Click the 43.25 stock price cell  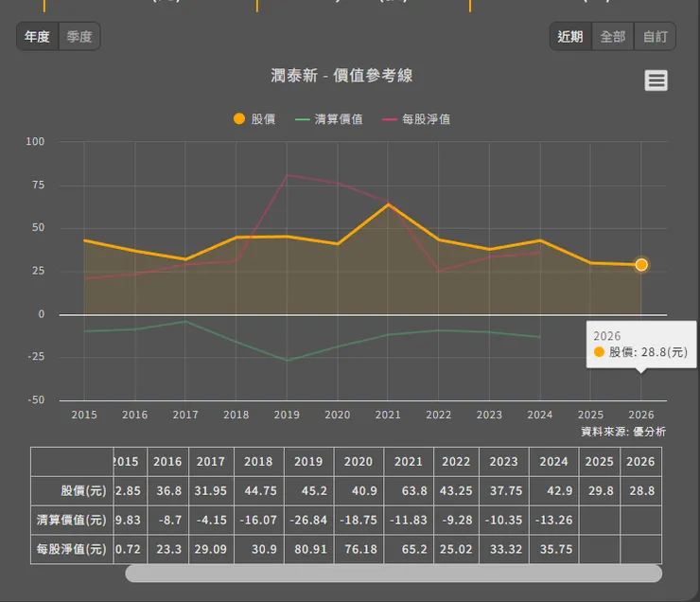[456, 491]
